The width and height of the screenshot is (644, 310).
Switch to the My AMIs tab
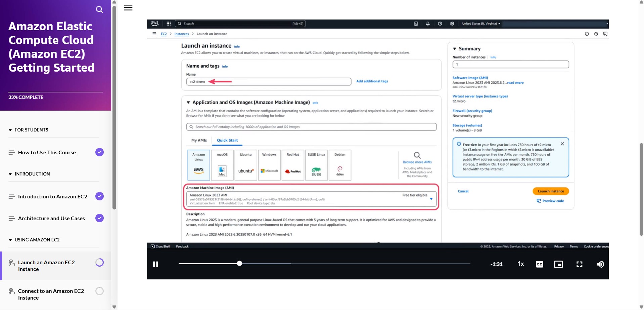click(x=199, y=140)
